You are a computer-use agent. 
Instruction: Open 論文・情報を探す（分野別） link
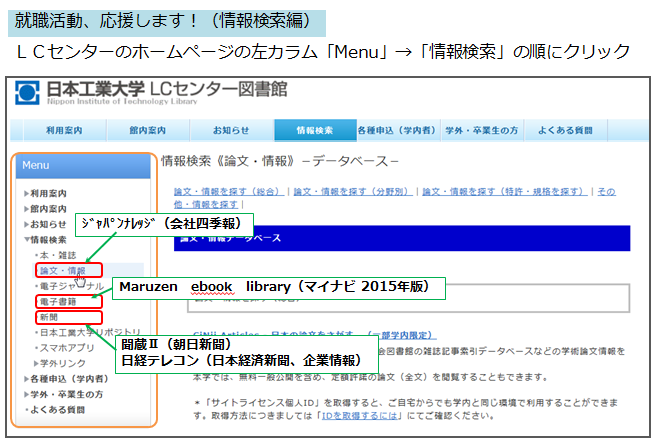351,190
